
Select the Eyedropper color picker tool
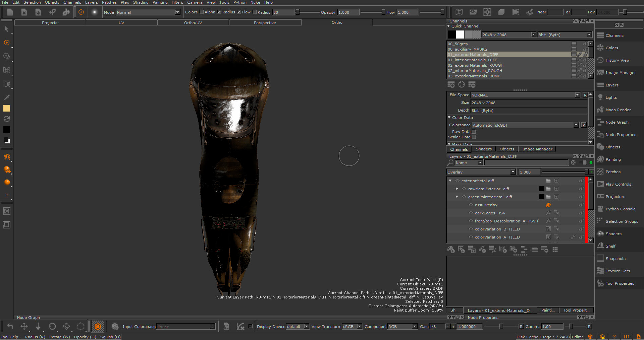point(6,97)
